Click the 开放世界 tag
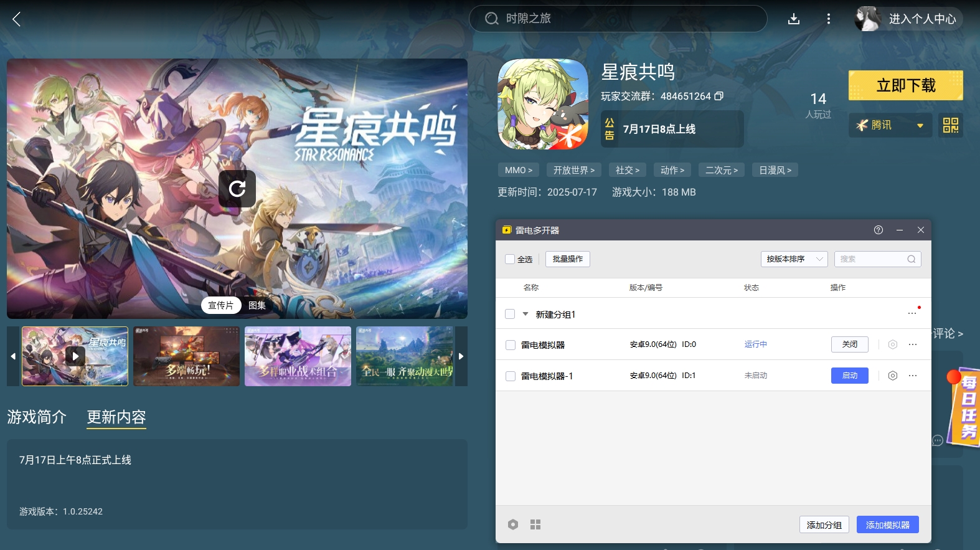The width and height of the screenshot is (980, 550). [x=574, y=170]
